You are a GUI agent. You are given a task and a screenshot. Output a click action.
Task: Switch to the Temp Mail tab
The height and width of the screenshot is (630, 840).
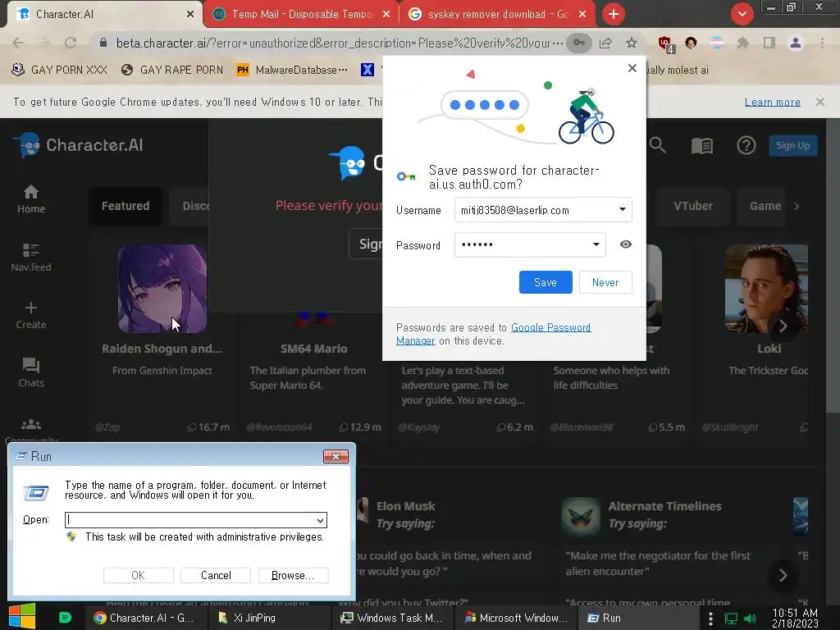pyautogui.click(x=302, y=14)
